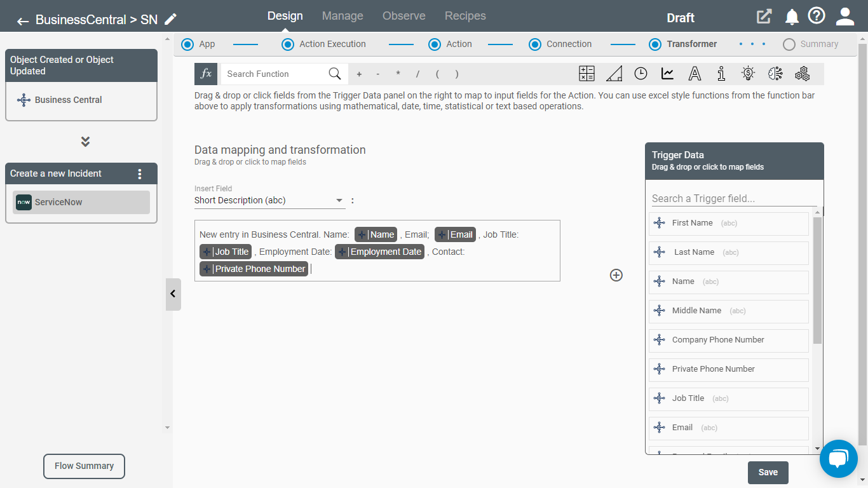Open the external link icon in header

[x=764, y=17]
